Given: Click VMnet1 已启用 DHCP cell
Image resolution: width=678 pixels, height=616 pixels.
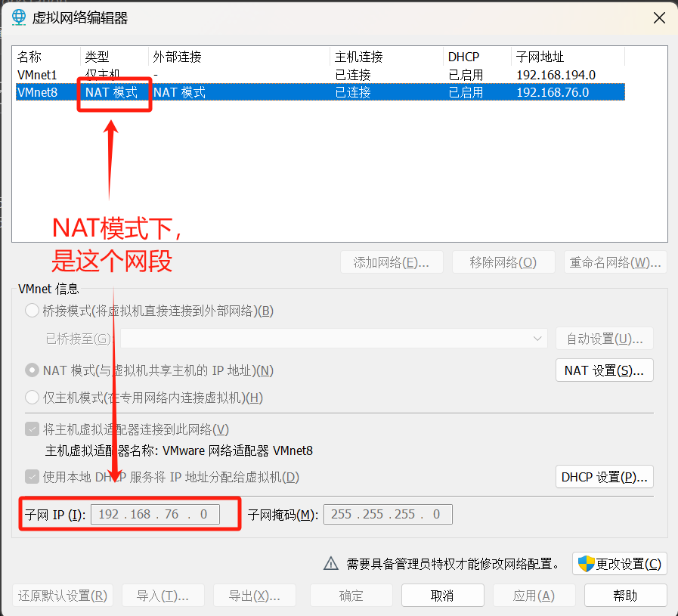Looking at the screenshot, I should click(466, 75).
